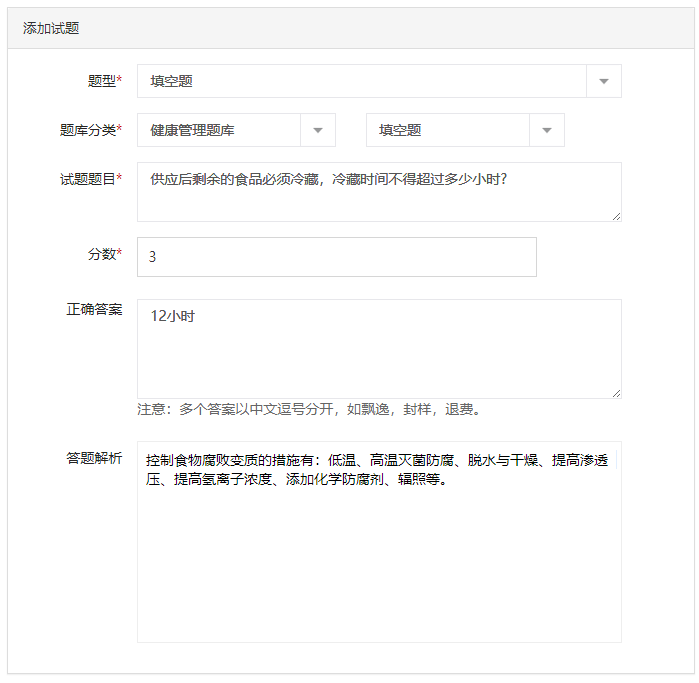Open the 题型 dropdown arrow
Screen dimensions: 699x683
pos(604,81)
